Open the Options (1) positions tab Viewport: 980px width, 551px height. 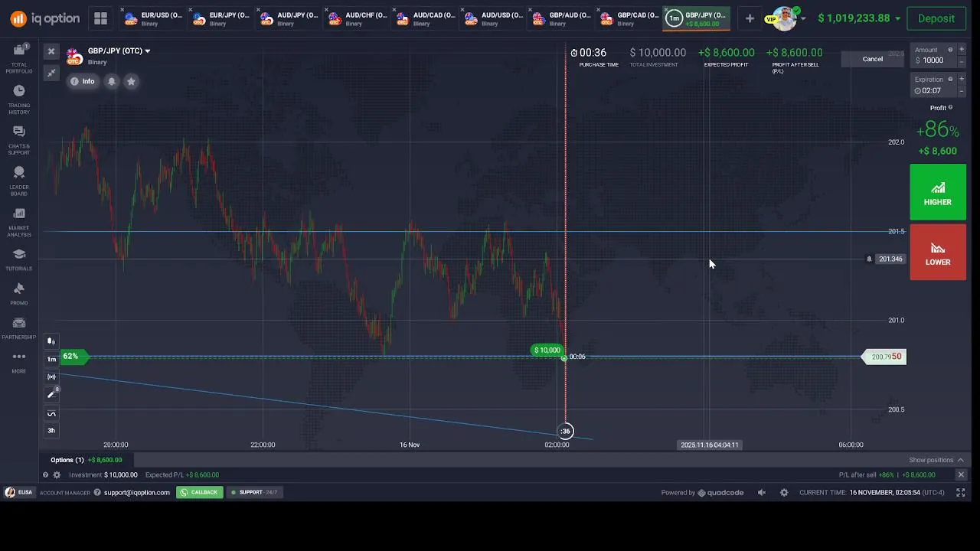coord(86,460)
